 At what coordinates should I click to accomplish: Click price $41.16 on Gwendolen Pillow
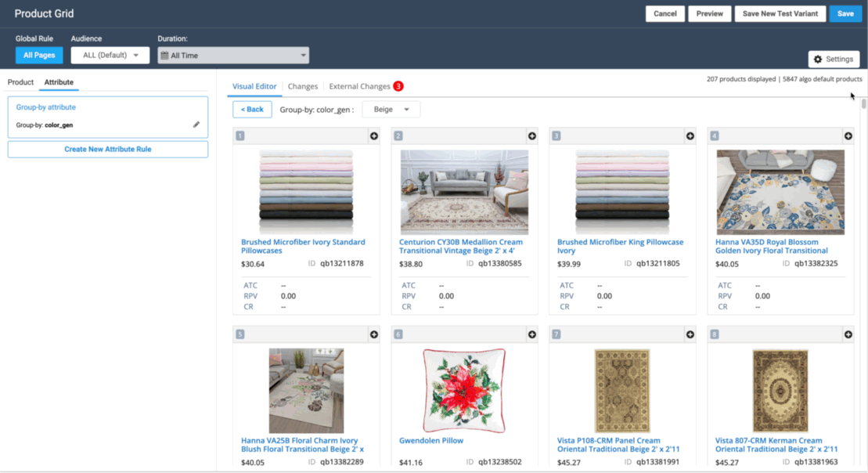click(x=411, y=463)
